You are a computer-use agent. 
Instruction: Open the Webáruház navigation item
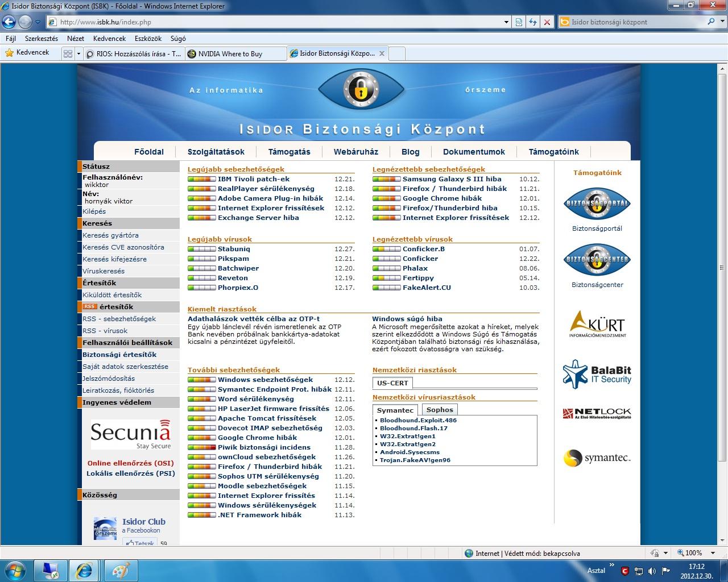click(356, 152)
